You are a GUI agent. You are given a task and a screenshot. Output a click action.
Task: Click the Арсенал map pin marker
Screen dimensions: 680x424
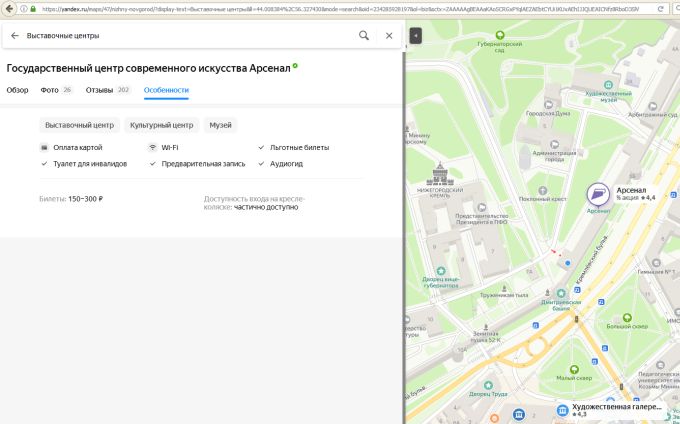[598, 194]
